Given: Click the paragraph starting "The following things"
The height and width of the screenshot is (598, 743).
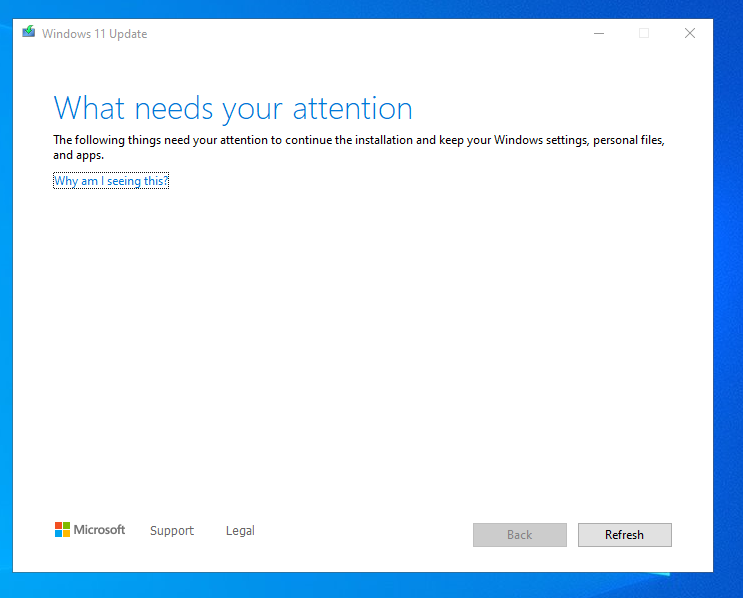Looking at the screenshot, I should pos(359,147).
